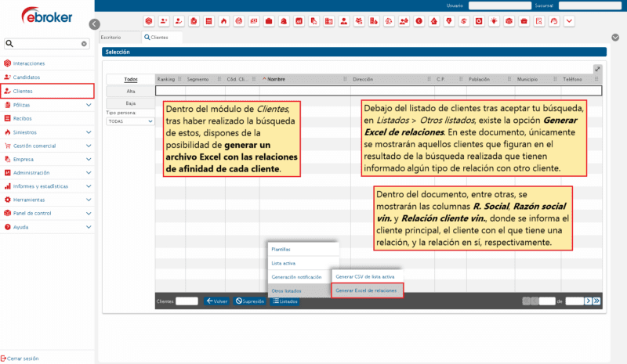The width and height of the screenshot is (627, 364).
Task: Select Generar CSV de lista activa
Action: 366,276
